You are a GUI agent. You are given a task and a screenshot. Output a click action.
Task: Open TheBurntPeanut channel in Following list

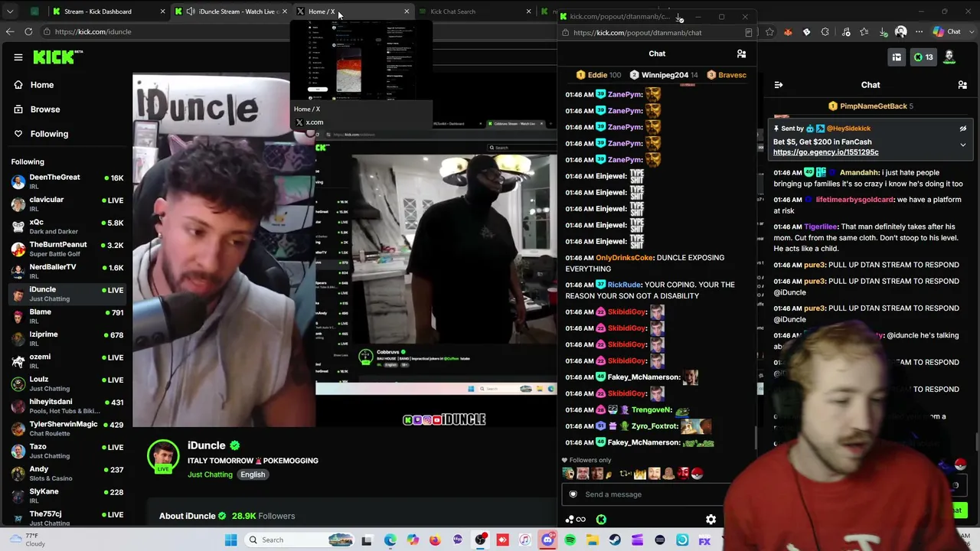click(67, 249)
